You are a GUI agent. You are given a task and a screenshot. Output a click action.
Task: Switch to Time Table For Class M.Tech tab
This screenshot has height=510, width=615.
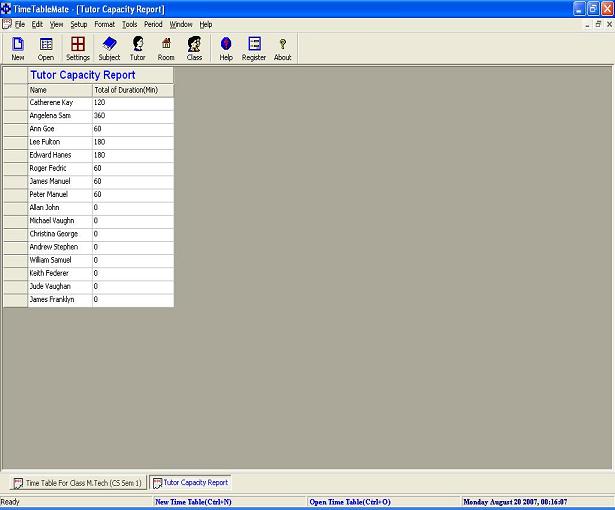77,483
